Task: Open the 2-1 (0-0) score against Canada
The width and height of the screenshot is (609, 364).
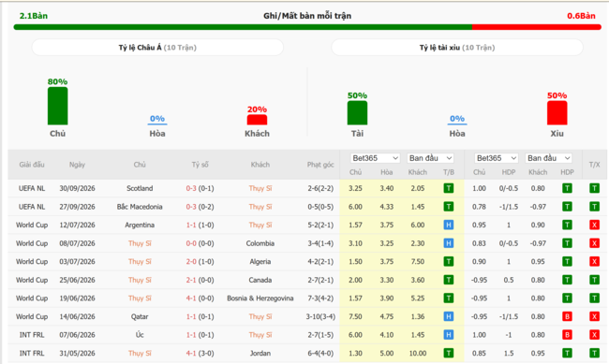Action: tap(200, 280)
